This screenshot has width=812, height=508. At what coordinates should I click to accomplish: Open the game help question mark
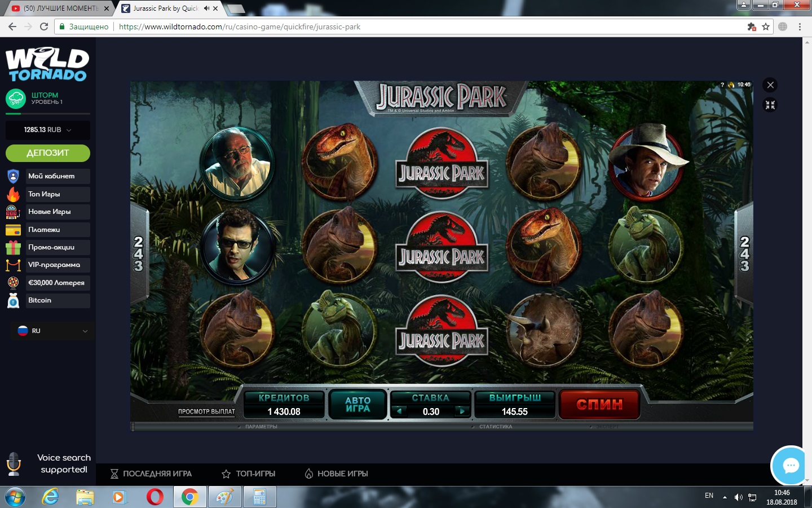[722, 85]
